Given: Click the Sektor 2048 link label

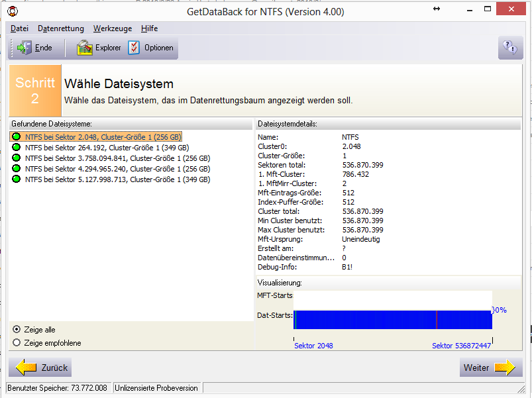Looking at the screenshot, I should (x=313, y=346).
